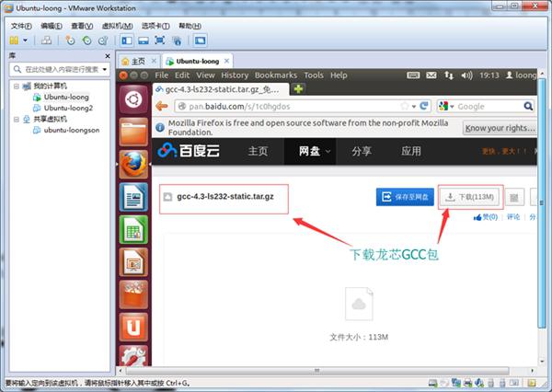Open Ubuntu One from the launcher

133,328
